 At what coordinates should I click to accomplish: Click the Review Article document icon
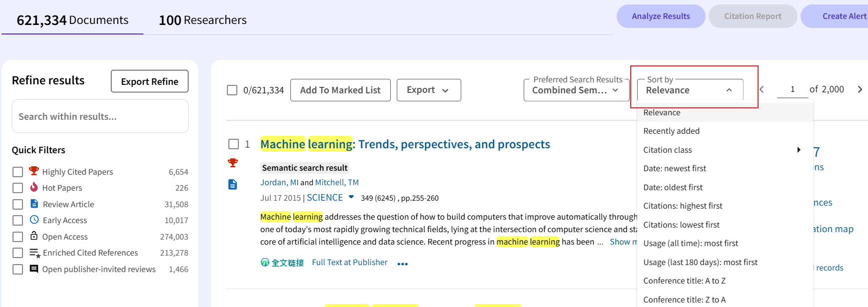[x=34, y=204]
